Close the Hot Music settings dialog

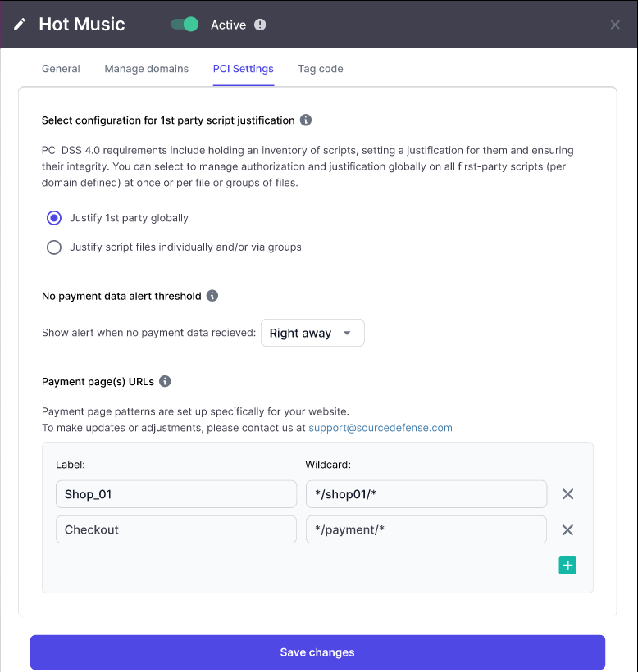pyautogui.click(x=615, y=25)
